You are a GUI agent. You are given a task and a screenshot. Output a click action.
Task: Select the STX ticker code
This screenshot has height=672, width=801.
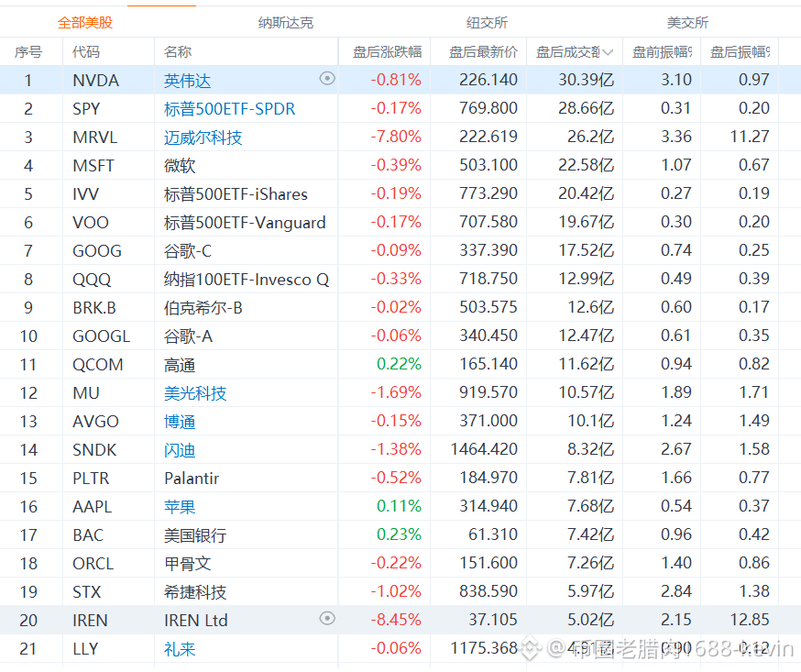coord(87,592)
